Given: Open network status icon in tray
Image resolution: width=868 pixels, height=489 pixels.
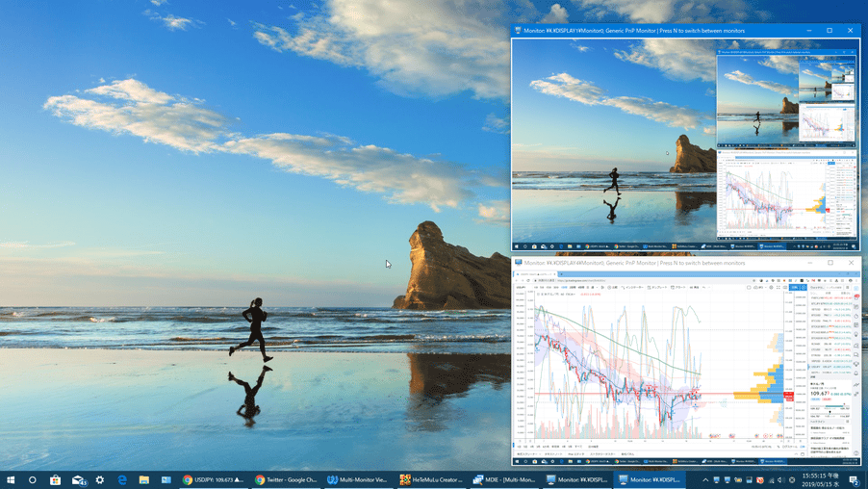Looking at the screenshot, I should pos(771,480).
